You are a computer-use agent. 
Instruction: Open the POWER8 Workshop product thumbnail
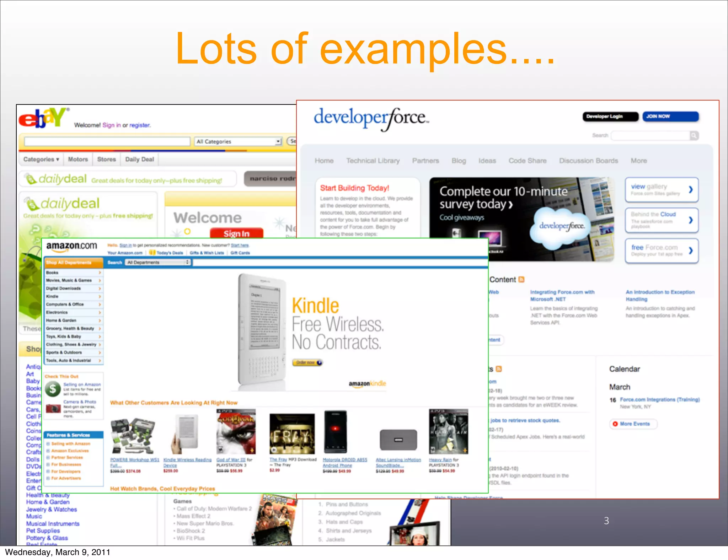tap(133, 436)
